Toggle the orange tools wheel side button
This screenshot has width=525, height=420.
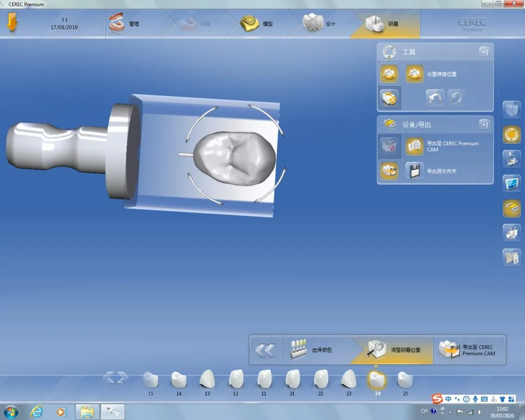(511, 134)
